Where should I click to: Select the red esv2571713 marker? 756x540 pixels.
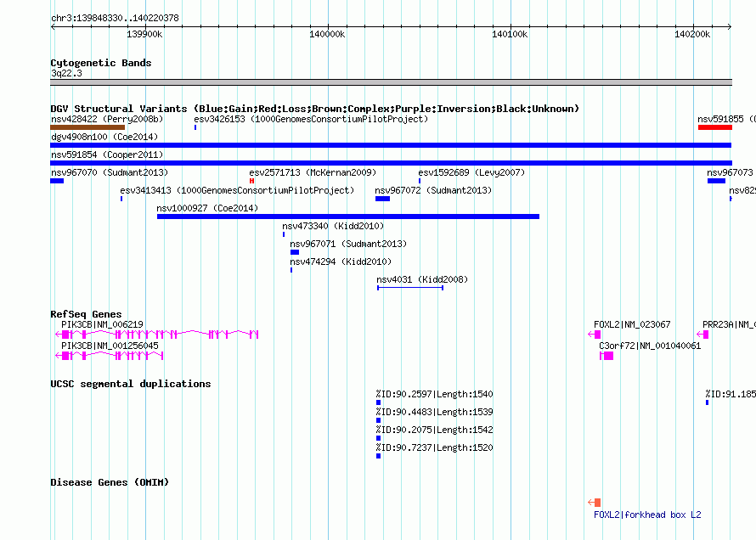[x=251, y=181]
